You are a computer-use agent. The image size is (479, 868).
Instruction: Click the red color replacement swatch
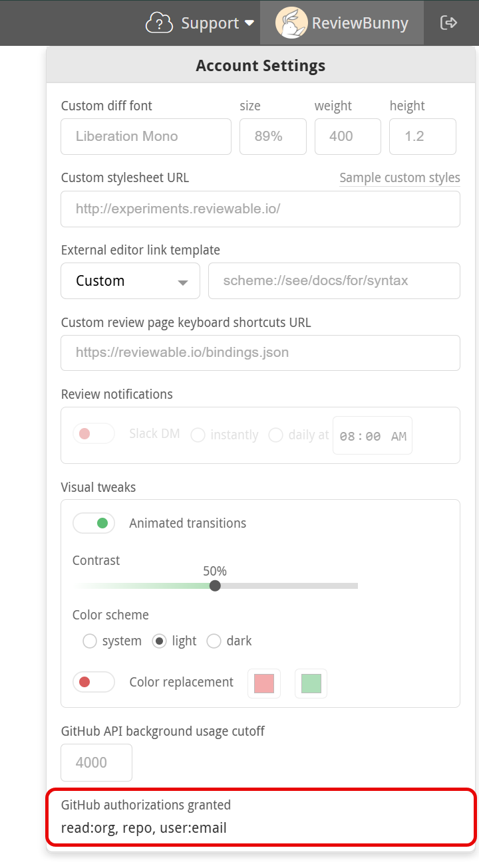click(263, 683)
